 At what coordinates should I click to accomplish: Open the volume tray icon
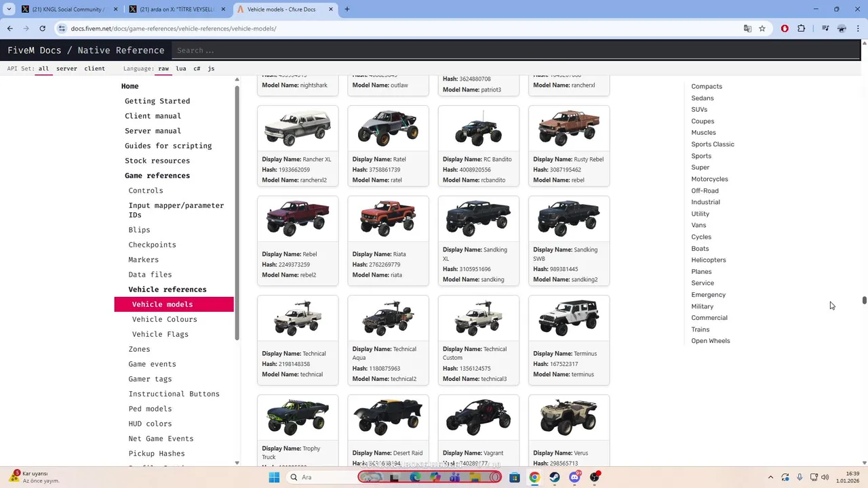(825, 477)
